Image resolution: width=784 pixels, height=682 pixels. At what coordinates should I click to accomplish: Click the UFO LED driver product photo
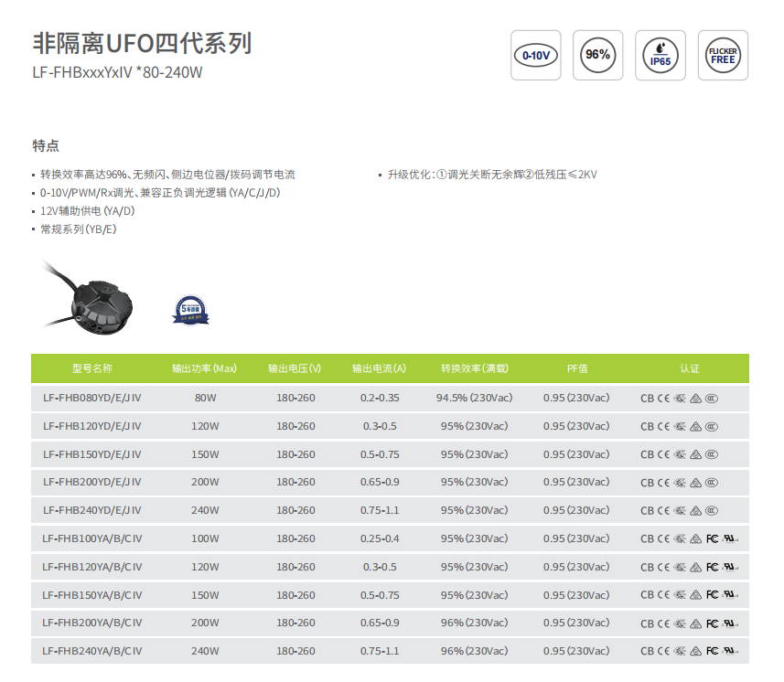coord(92,295)
